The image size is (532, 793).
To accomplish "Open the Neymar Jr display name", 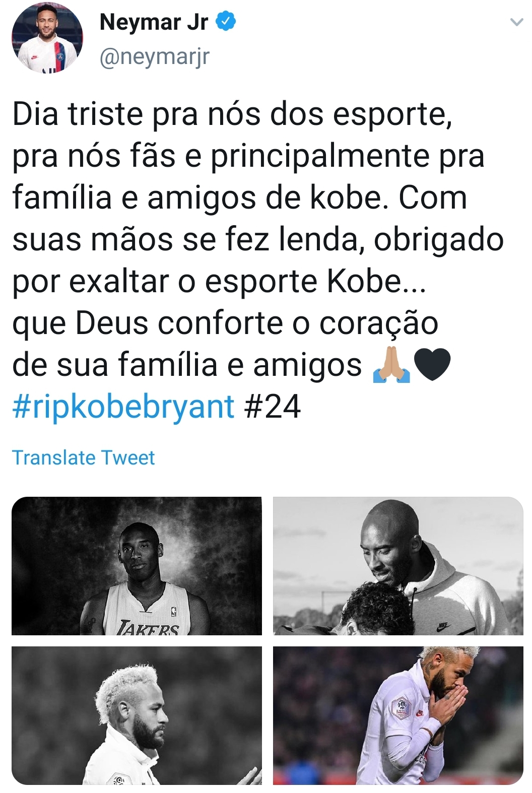I will [154, 22].
